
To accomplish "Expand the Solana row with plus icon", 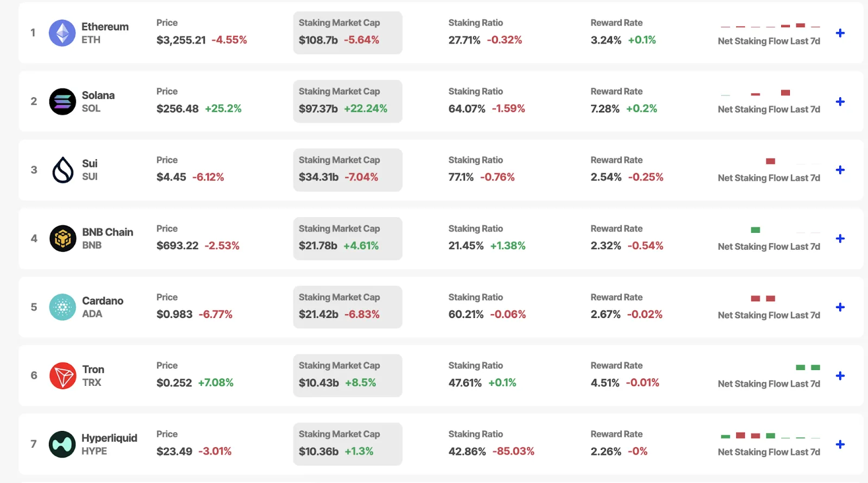I will click(x=840, y=101).
